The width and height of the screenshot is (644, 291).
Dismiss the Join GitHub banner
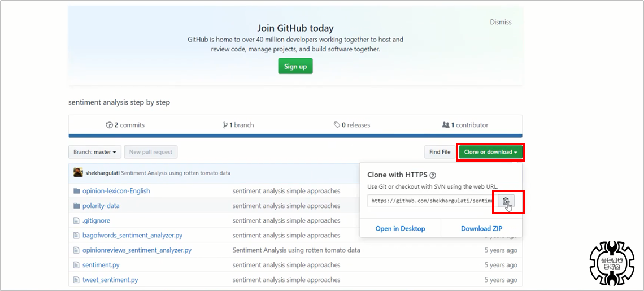click(x=501, y=22)
